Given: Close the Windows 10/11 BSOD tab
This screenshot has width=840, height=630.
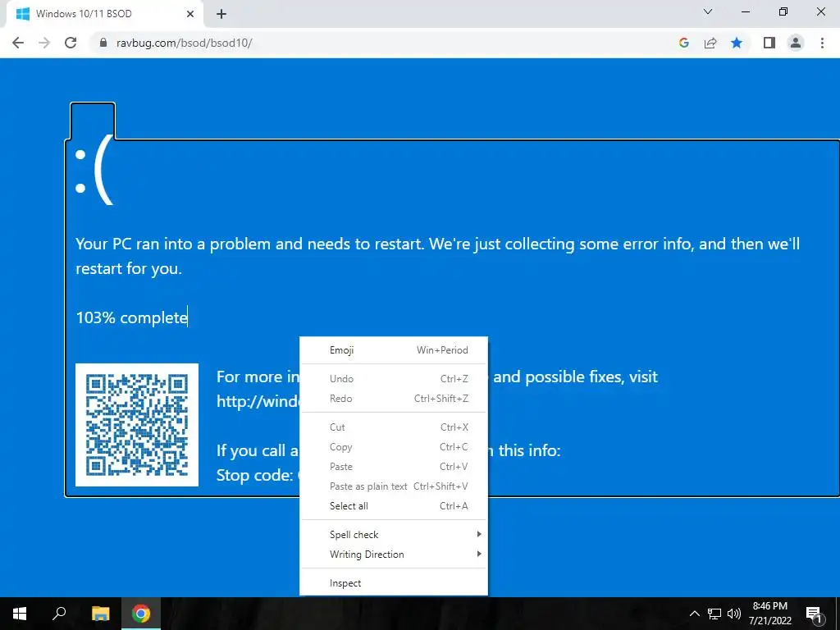Looking at the screenshot, I should coord(190,14).
